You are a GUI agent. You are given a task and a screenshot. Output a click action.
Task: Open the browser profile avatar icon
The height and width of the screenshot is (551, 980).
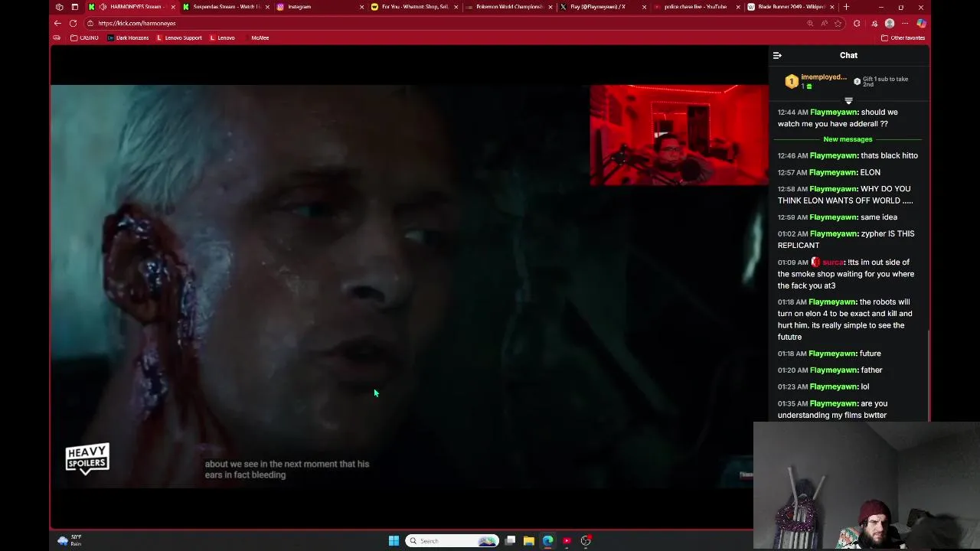tap(889, 23)
